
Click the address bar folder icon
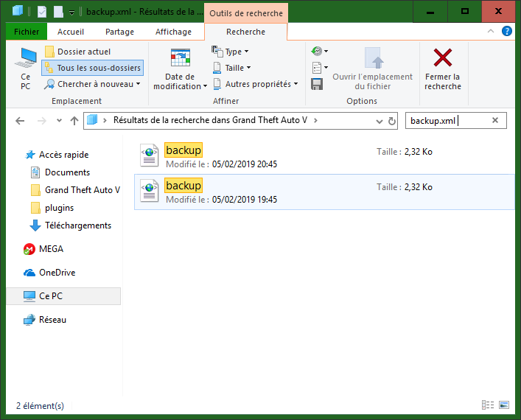point(92,120)
